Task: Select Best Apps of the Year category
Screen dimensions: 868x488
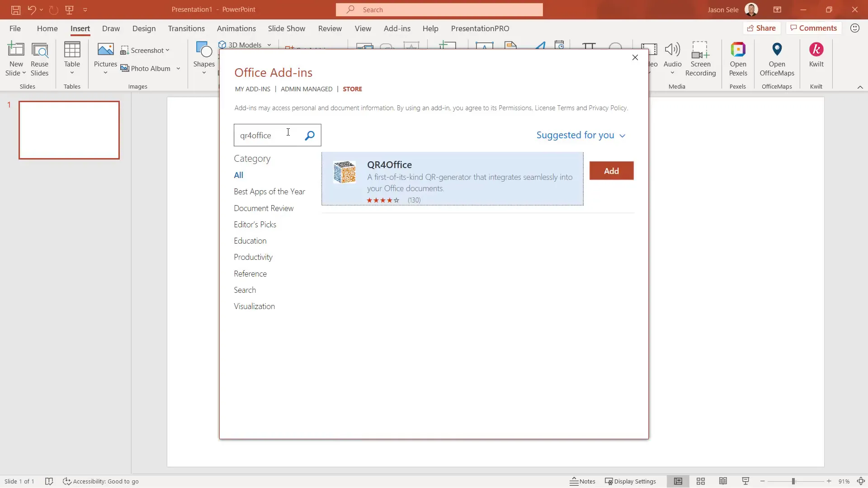Action: point(269,192)
